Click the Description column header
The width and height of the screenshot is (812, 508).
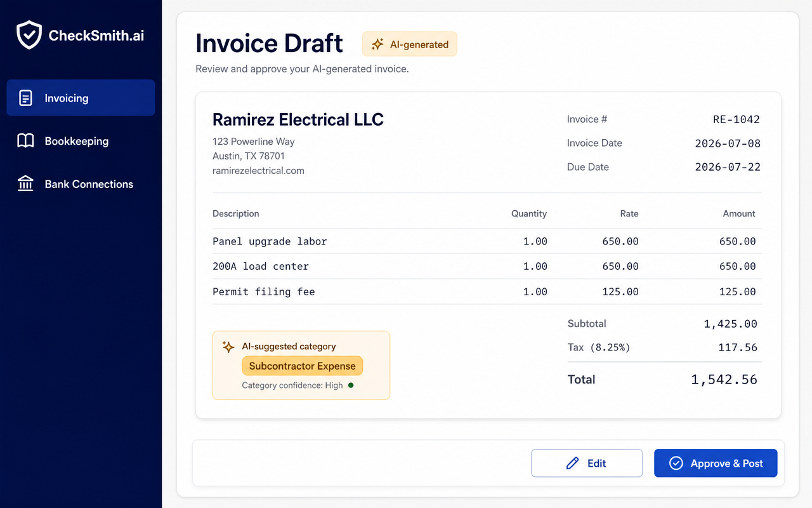point(236,213)
